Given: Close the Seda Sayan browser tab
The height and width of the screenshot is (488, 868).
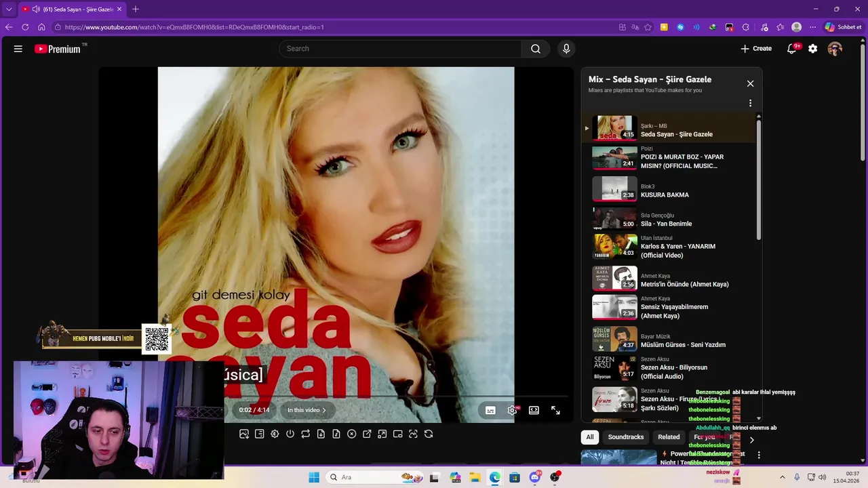Looking at the screenshot, I should (119, 9).
